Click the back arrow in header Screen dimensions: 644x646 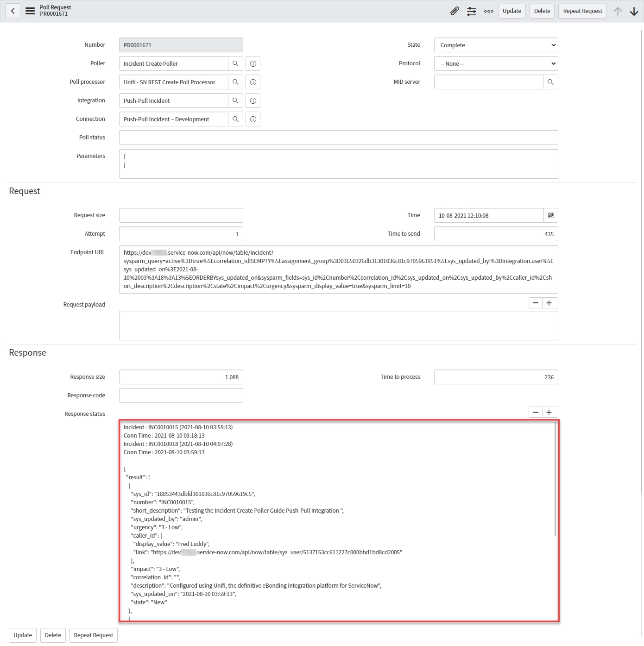[x=13, y=11]
